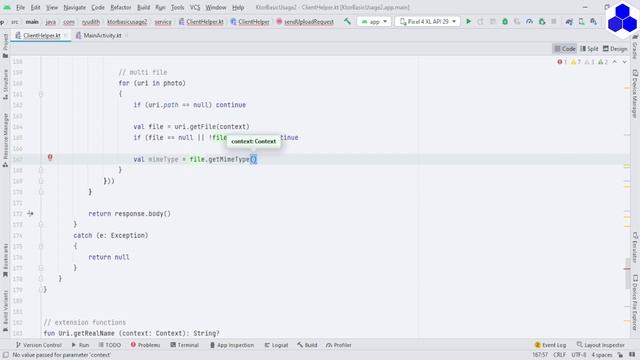Open the Version Control tool window
This screenshot has width=640, height=360.
point(38,345)
